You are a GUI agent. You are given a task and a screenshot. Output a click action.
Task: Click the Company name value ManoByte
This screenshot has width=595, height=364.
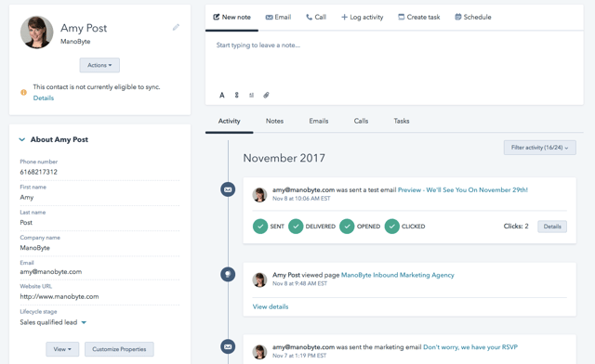coord(35,248)
